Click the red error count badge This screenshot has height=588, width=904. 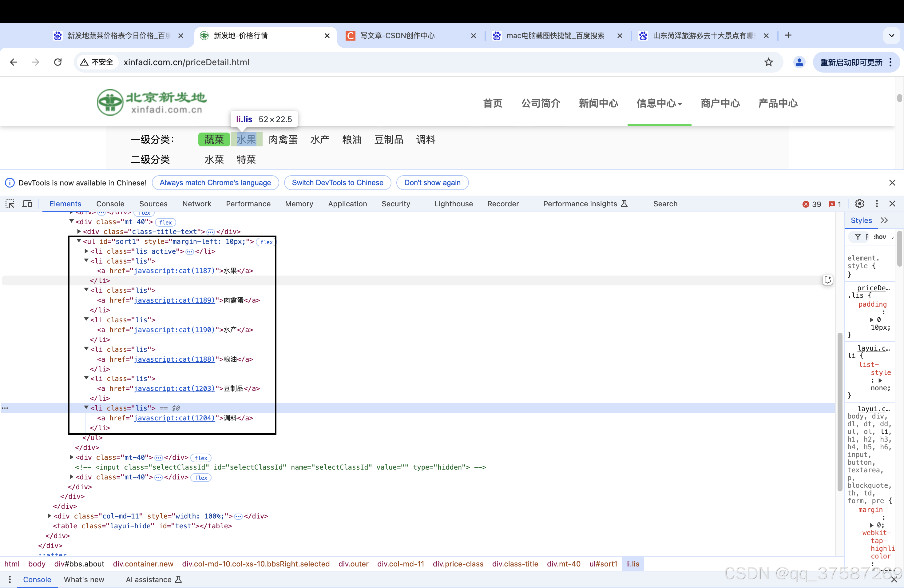pyautogui.click(x=812, y=204)
